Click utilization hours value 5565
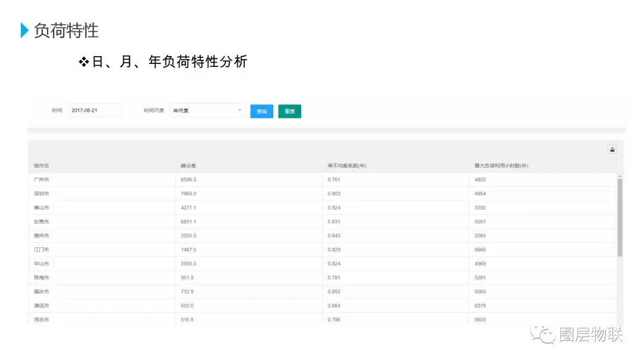Image resolution: width=644 pixels, height=363 pixels. tap(480, 236)
